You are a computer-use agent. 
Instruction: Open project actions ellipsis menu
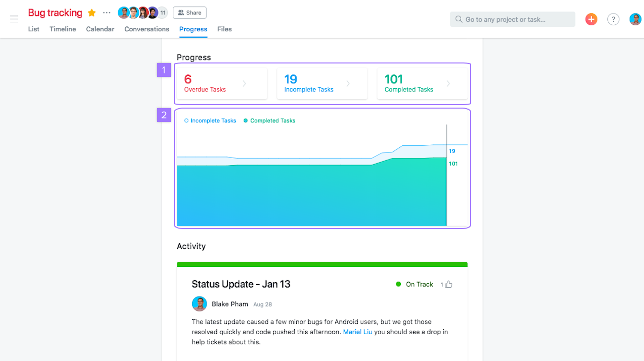[107, 13]
